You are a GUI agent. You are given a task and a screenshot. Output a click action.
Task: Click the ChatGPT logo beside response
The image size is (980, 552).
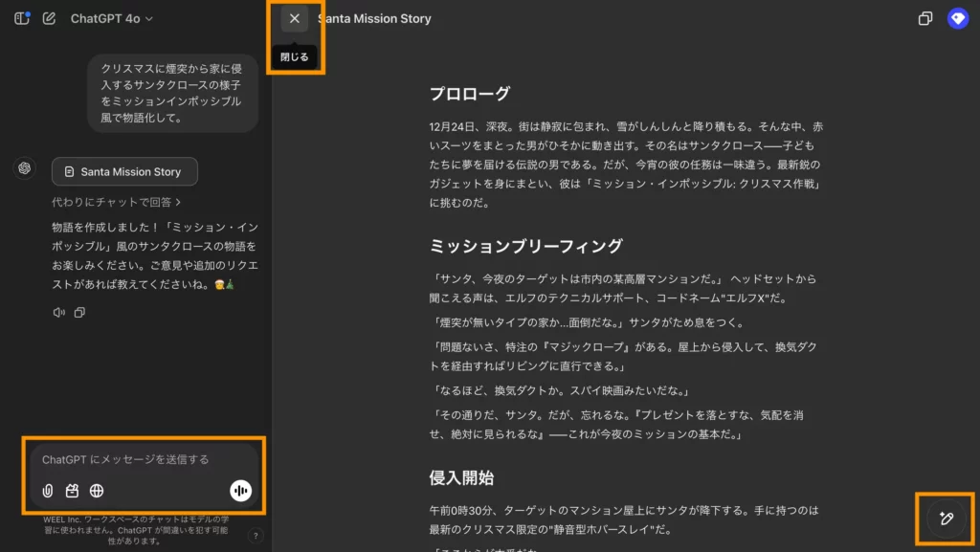[x=24, y=168]
